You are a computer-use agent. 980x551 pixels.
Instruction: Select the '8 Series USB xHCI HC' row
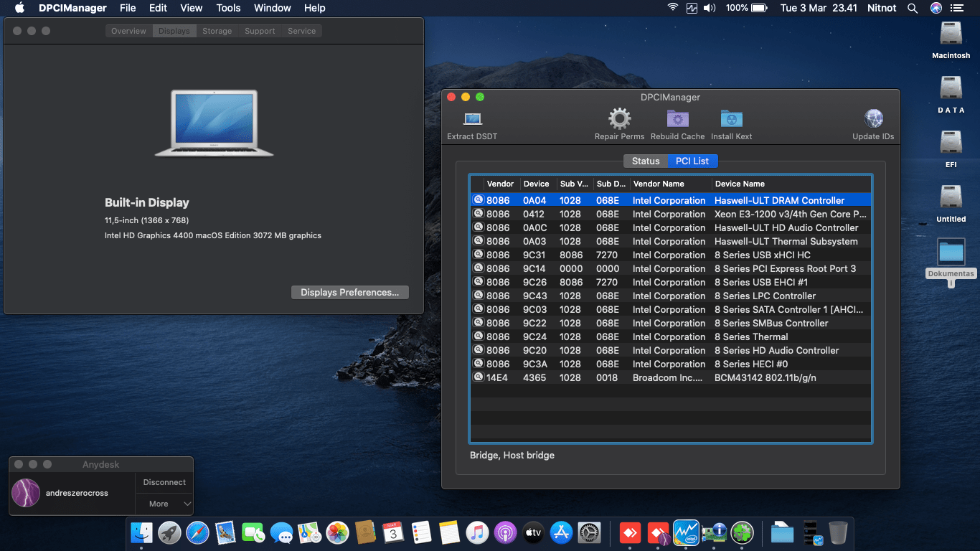(x=671, y=255)
